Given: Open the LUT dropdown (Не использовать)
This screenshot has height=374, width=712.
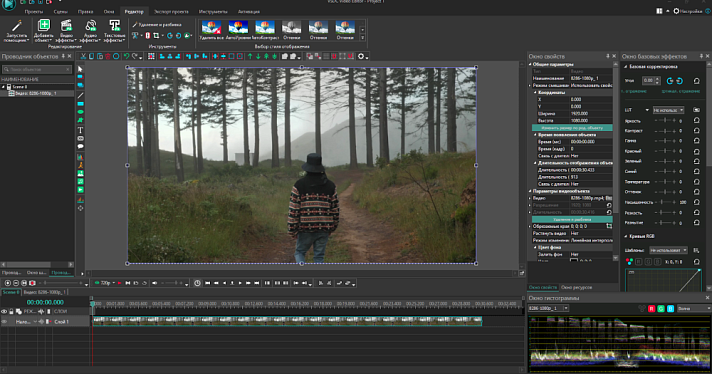Looking at the screenshot, I should [668, 110].
